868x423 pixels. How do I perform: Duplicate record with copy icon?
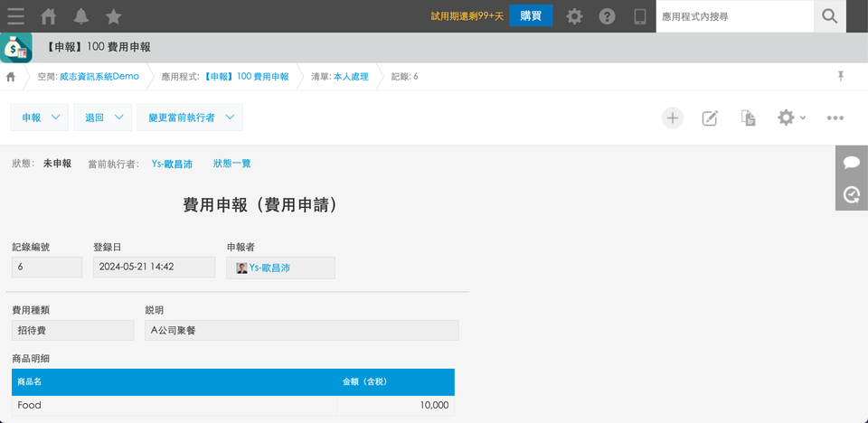(x=749, y=117)
